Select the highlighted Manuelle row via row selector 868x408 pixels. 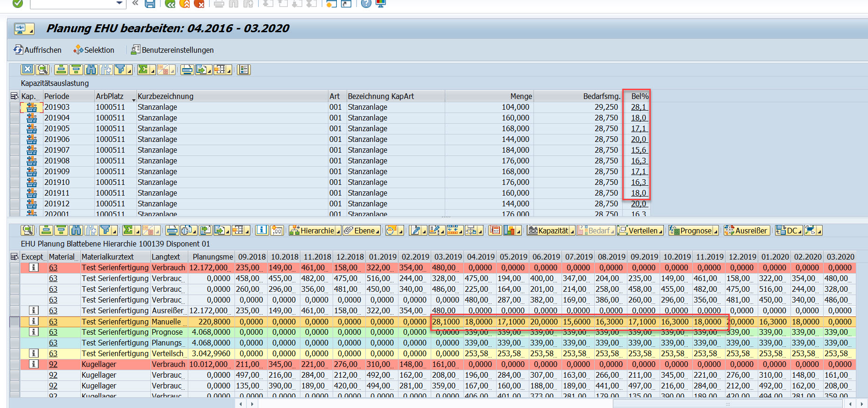tap(14, 322)
